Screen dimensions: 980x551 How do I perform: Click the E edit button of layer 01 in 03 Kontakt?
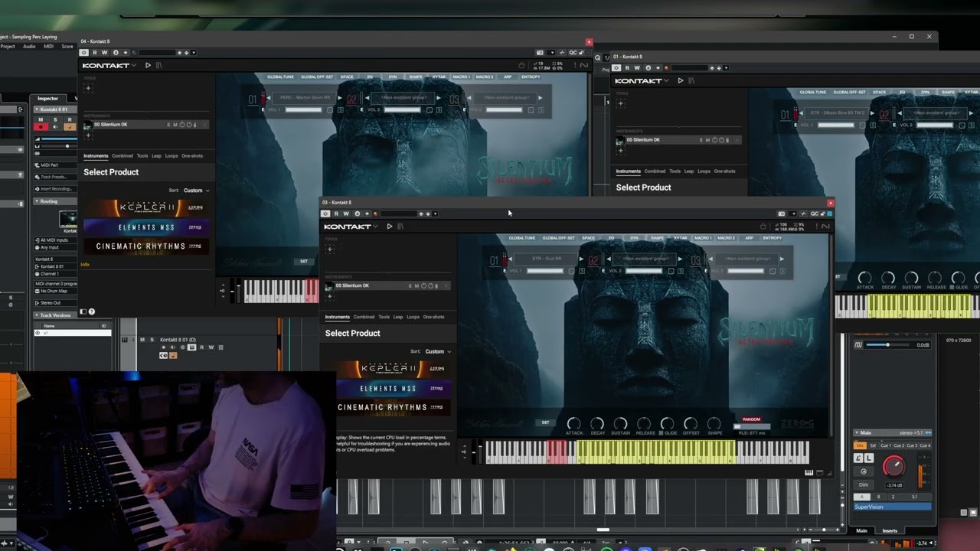pyautogui.click(x=505, y=270)
